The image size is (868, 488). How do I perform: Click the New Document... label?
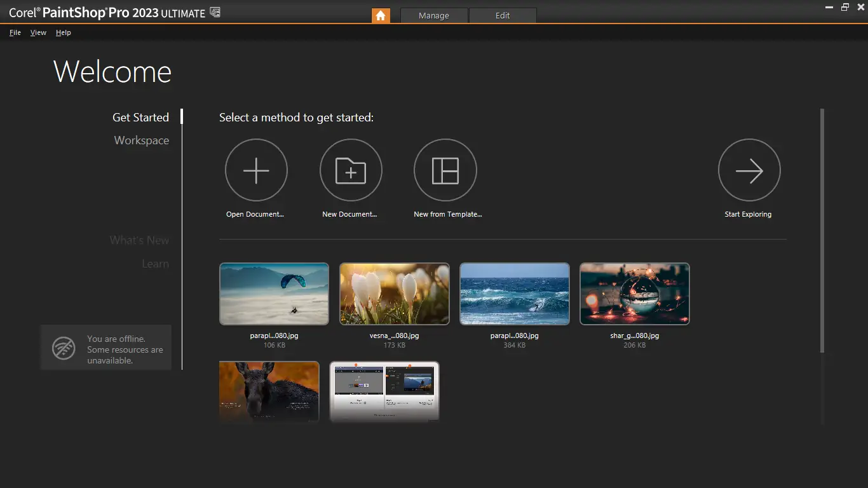(x=349, y=214)
